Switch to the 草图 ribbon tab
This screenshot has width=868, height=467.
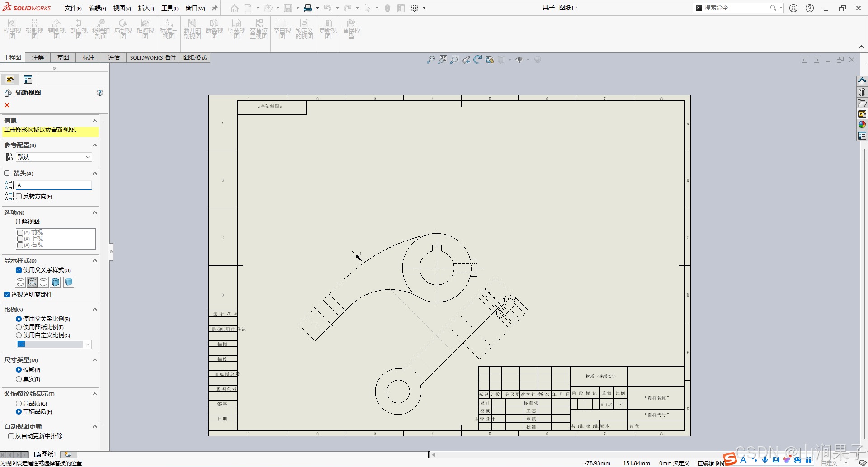[63, 57]
